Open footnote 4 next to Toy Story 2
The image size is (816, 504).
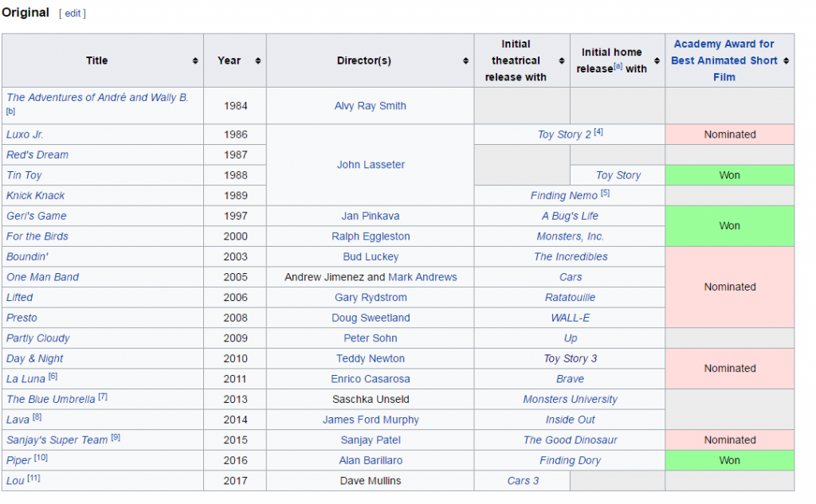click(x=598, y=133)
